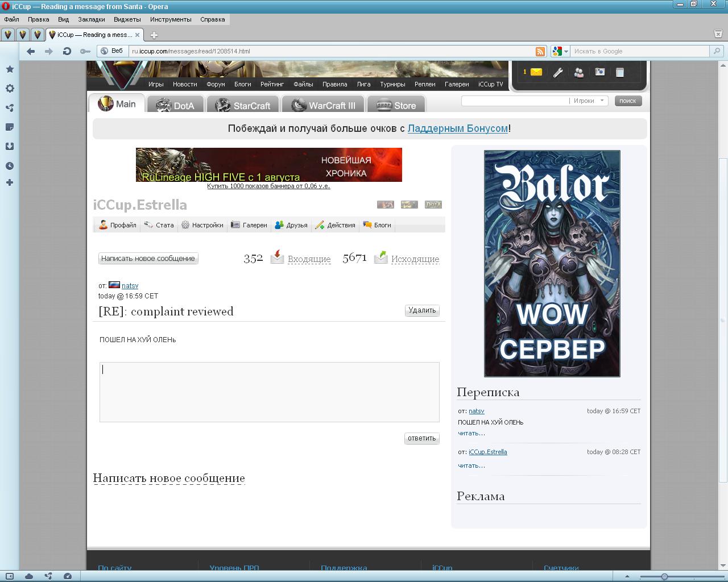Switch to the StarCraft site tab
Screen dimensions: 728x582
click(x=243, y=105)
